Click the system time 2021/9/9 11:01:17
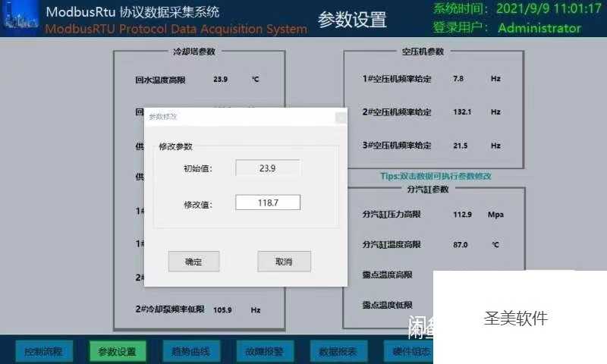This screenshot has width=607, height=364. (x=548, y=8)
